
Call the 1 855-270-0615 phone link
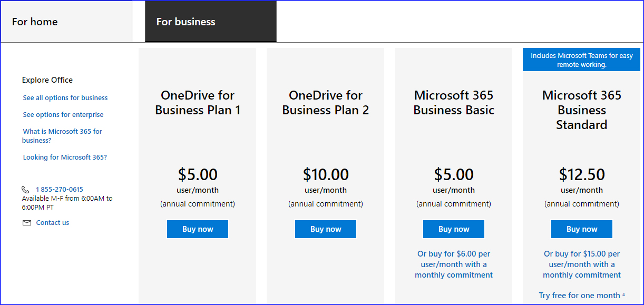pyautogui.click(x=60, y=190)
